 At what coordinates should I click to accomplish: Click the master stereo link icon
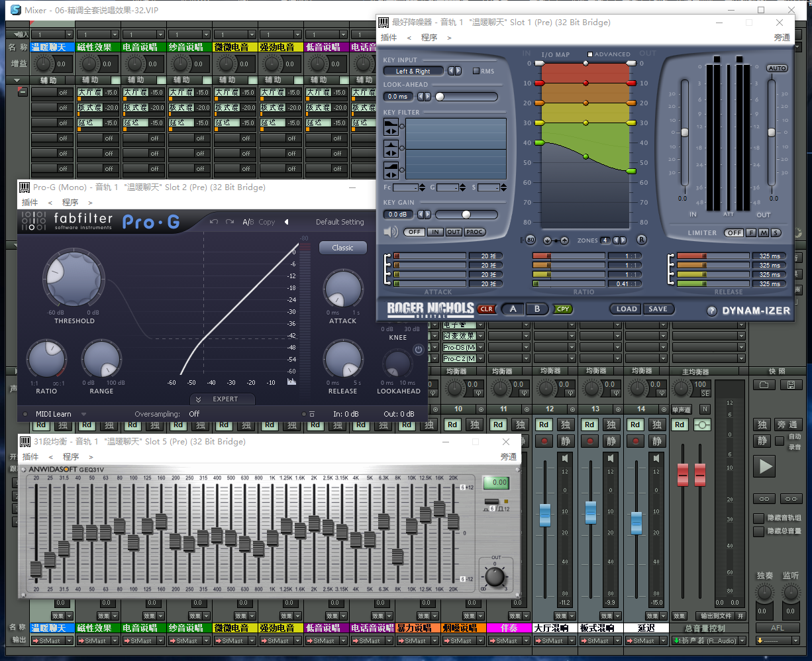[701, 425]
